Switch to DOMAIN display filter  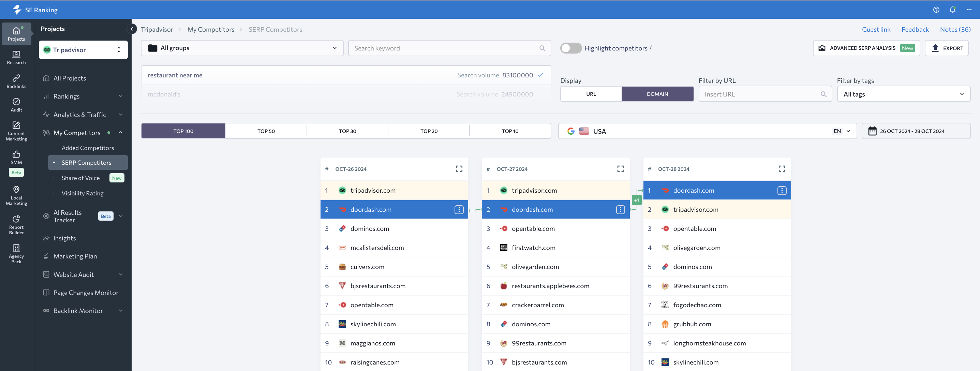[x=657, y=94]
